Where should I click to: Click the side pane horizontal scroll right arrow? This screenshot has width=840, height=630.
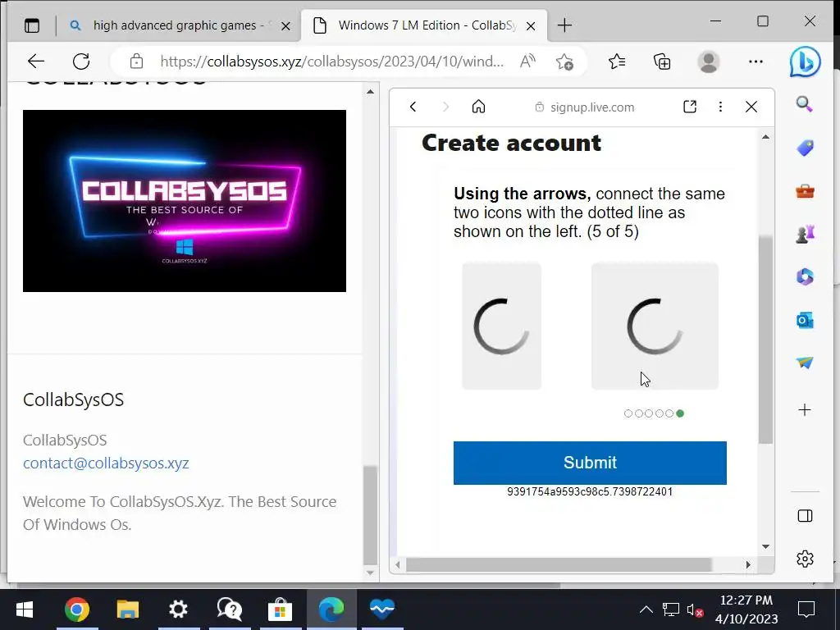pyautogui.click(x=748, y=564)
